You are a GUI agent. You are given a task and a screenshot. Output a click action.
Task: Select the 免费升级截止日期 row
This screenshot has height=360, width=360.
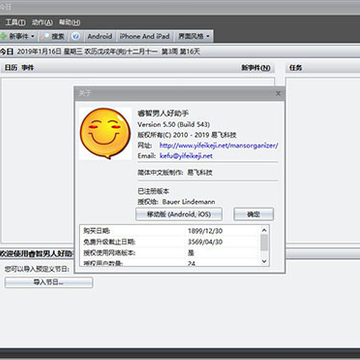coord(169,242)
